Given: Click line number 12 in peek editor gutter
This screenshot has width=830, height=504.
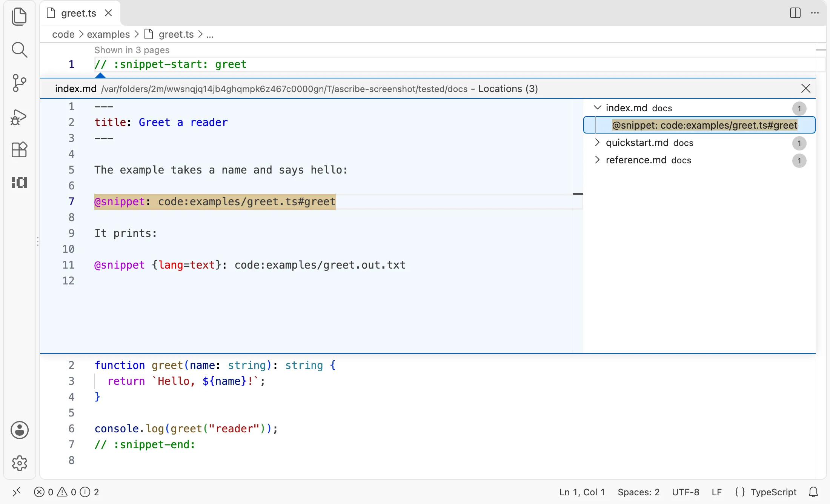Looking at the screenshot, I should 68,281.
